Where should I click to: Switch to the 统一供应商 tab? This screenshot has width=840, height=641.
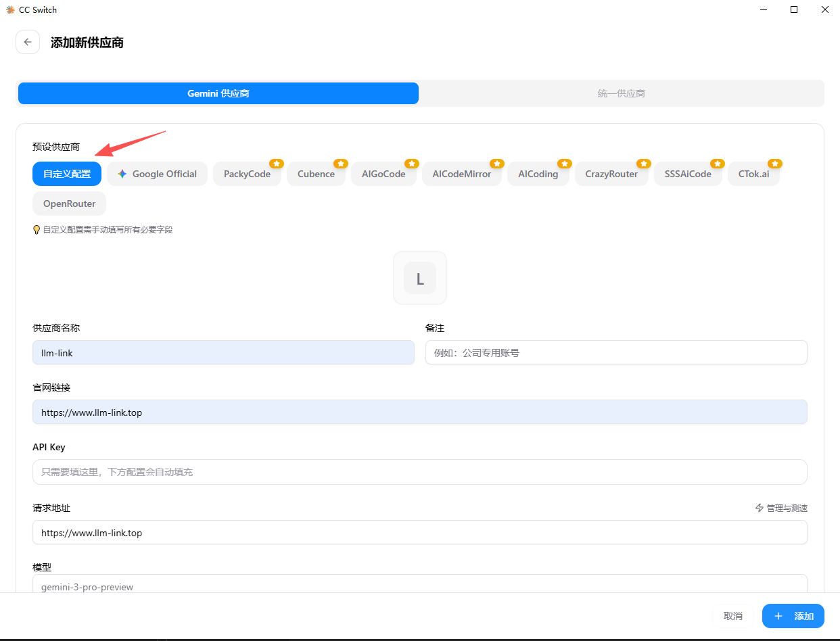621,93
